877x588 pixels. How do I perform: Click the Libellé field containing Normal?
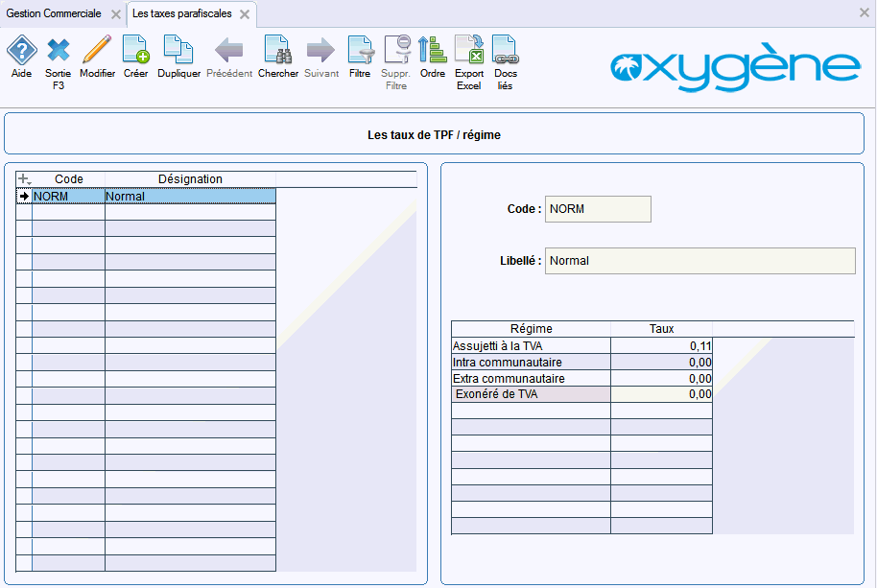[x=700, y=261]
